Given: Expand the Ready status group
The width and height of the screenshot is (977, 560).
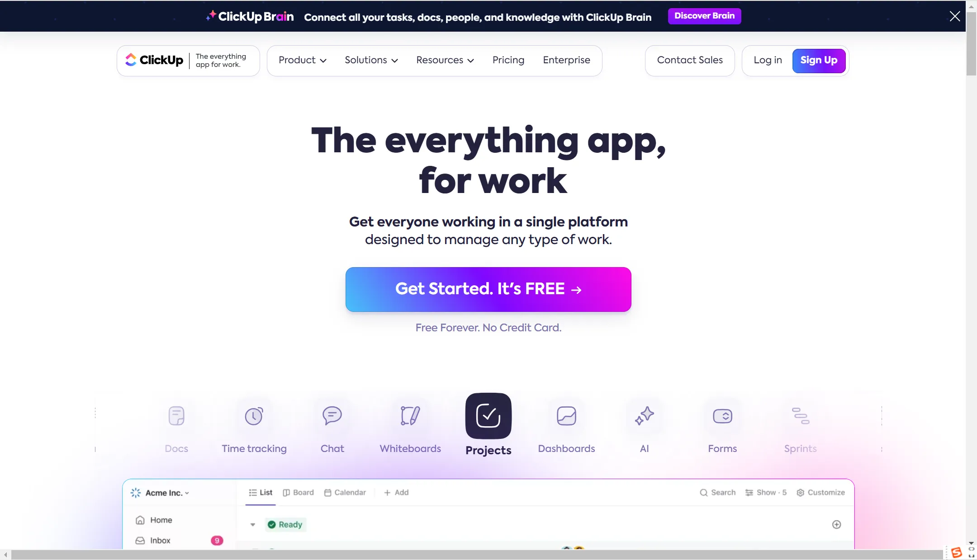Looking at the screenshot, I should [x=253, y=524].
